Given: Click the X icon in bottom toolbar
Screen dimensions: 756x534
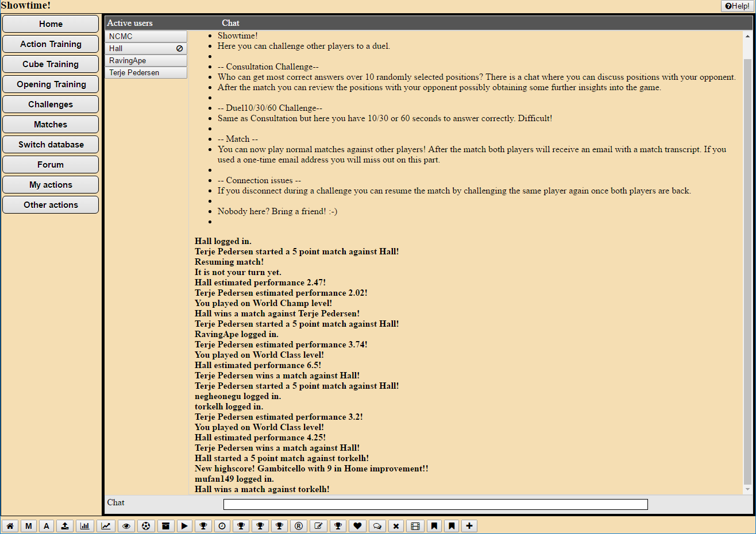Looking at the screenshot, I should [x=396, y=526].
